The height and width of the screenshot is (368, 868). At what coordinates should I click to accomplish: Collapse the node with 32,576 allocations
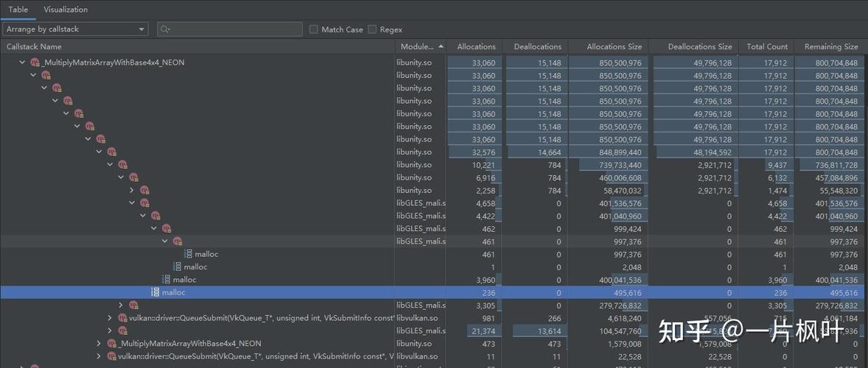click(99, 152)
